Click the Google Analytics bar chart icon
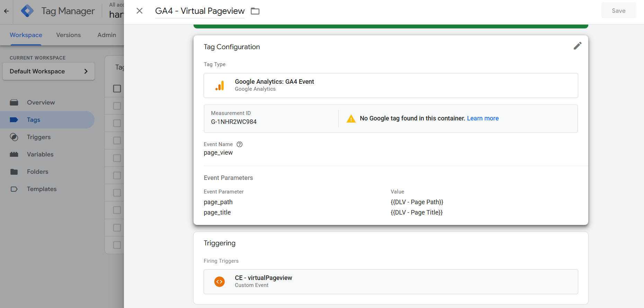The width and height of the screenshot is (644, 308). (220, 85)
